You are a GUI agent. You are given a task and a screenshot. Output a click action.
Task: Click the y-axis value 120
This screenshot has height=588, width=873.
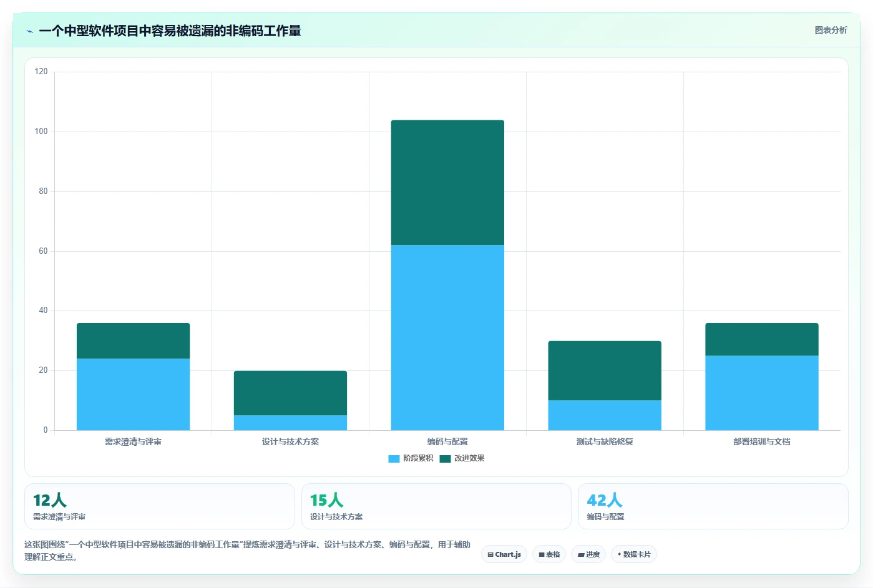[x=41, y=72]
